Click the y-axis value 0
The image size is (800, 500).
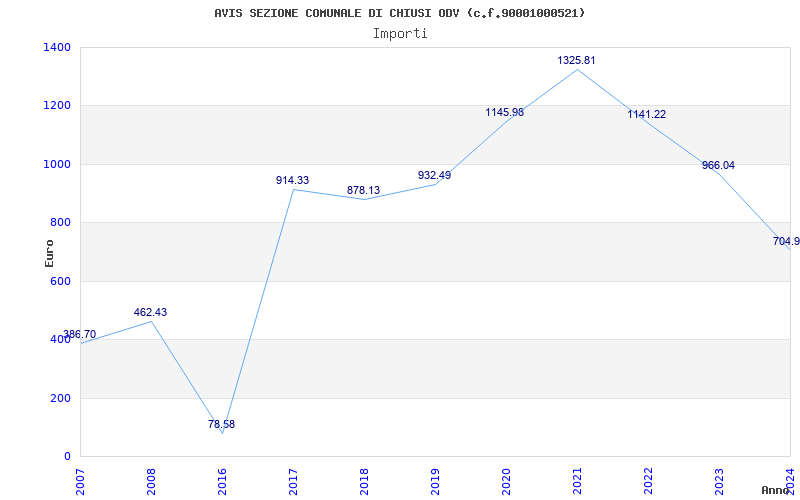[x=67, y=456]
